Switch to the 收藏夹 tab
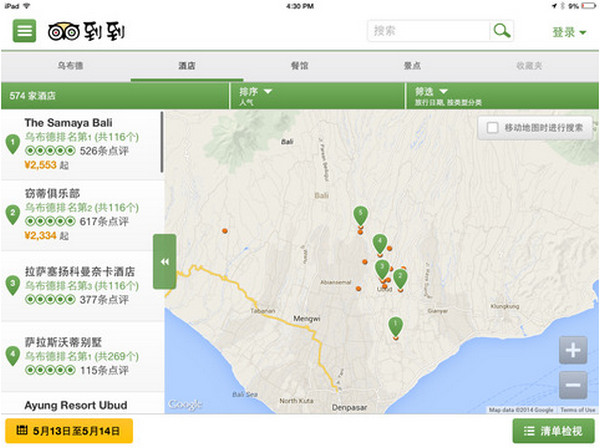This screenshot has width=600, height=448. (529, 65)
